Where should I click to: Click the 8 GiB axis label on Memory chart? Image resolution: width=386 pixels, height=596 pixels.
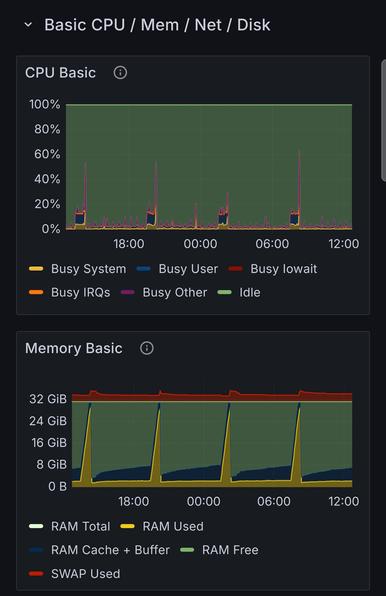pos(51,464)
